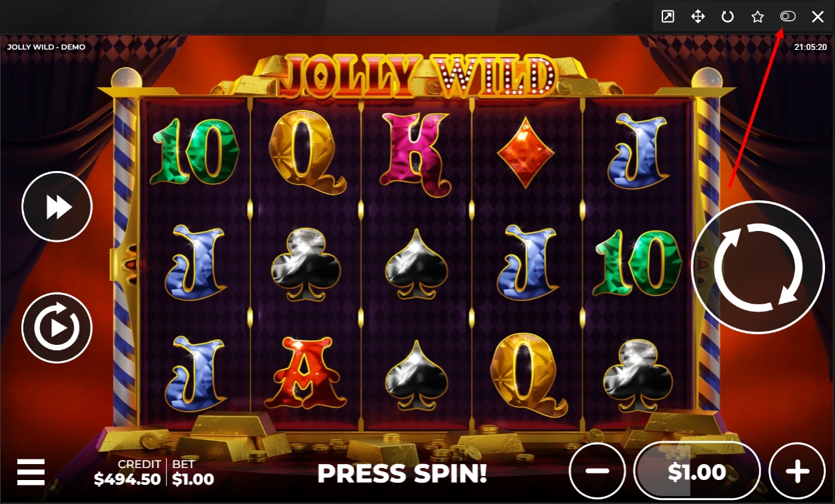Image resolution: width=835 pixels, height=504 pixels.
Task: Reload the game with refresh icon
Action: point(728,17)
